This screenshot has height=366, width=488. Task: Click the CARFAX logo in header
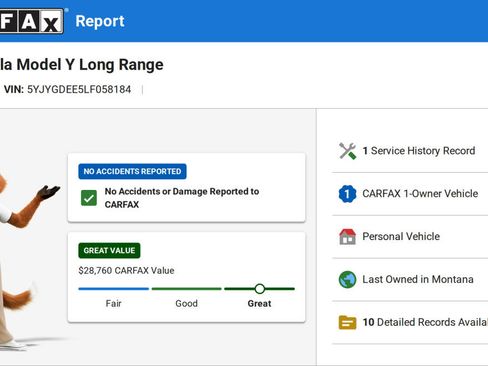point(32,21)
